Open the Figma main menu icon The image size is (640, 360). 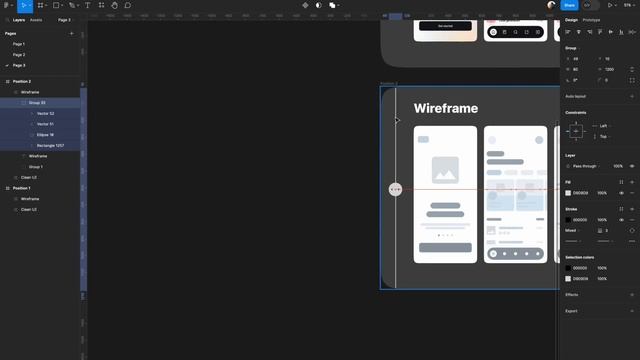tap(6, 5)
